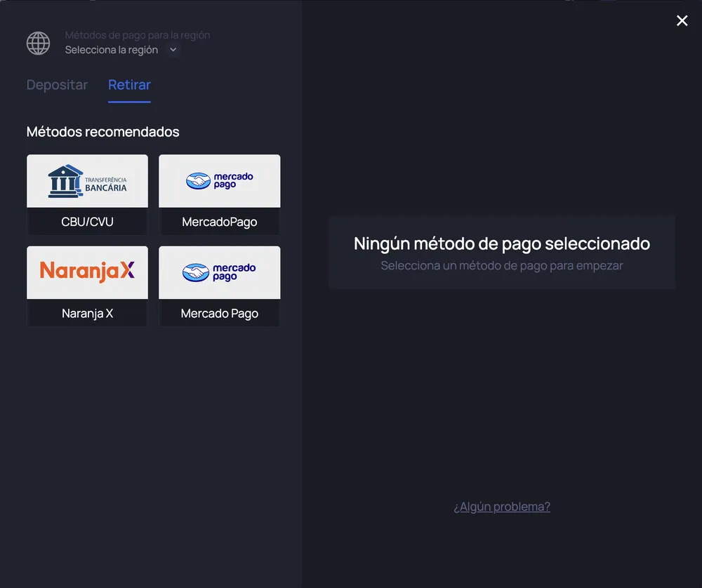The height and width of the screenshot is (588, 702).
Task: Choose the Transferência Bancária logo tile
Action: point(87,181)
